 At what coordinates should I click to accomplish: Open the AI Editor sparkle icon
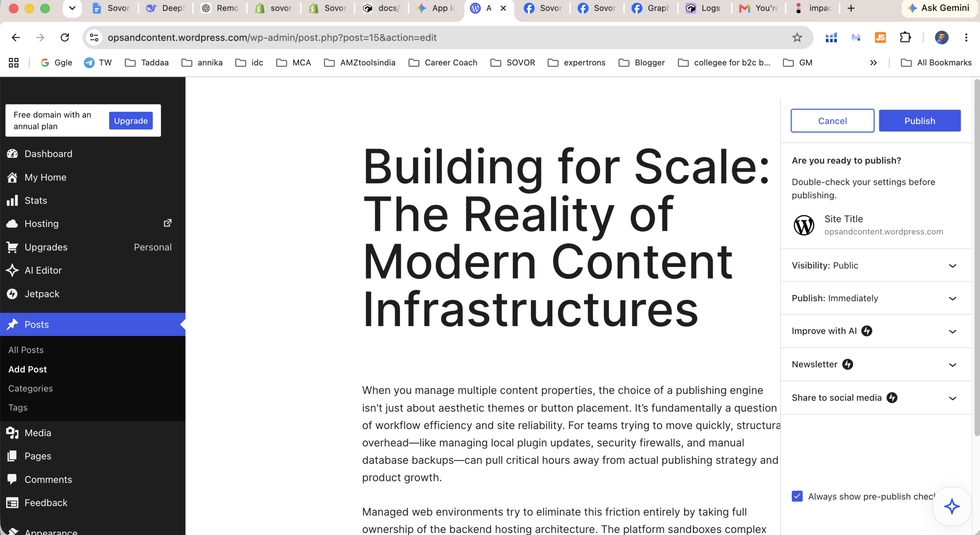coord(12,271)
